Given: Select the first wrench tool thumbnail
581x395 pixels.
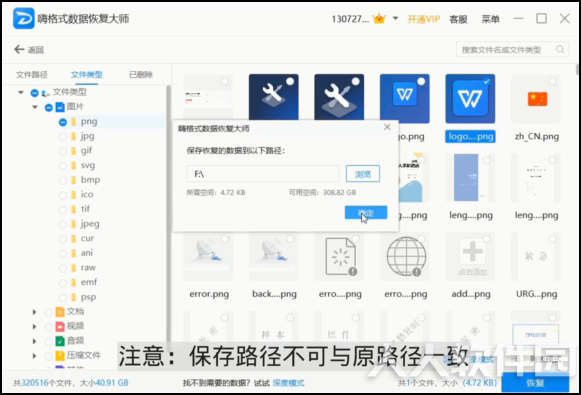Looking at the screenshot, I should coord(273,97).
